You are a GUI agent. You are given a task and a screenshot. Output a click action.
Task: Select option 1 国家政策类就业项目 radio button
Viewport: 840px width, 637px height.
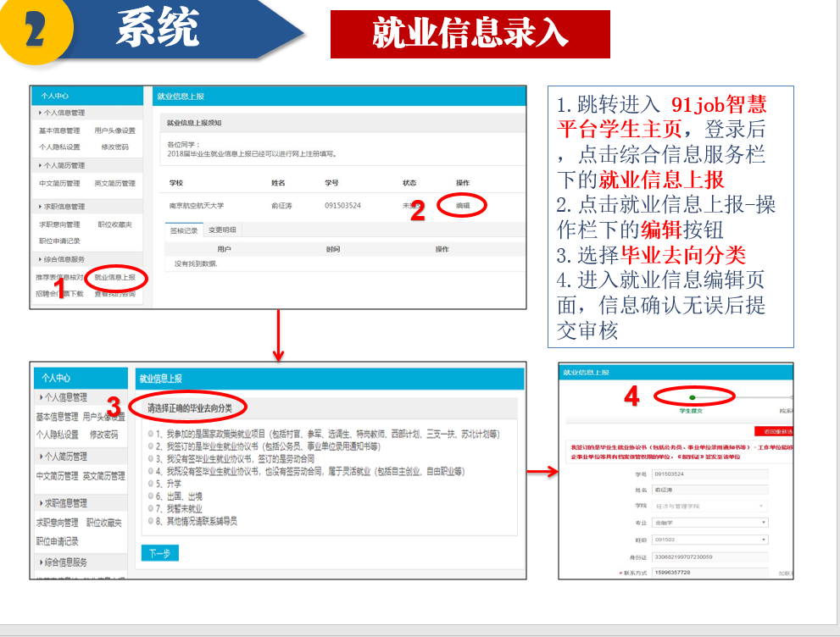[x=151, y=434]
